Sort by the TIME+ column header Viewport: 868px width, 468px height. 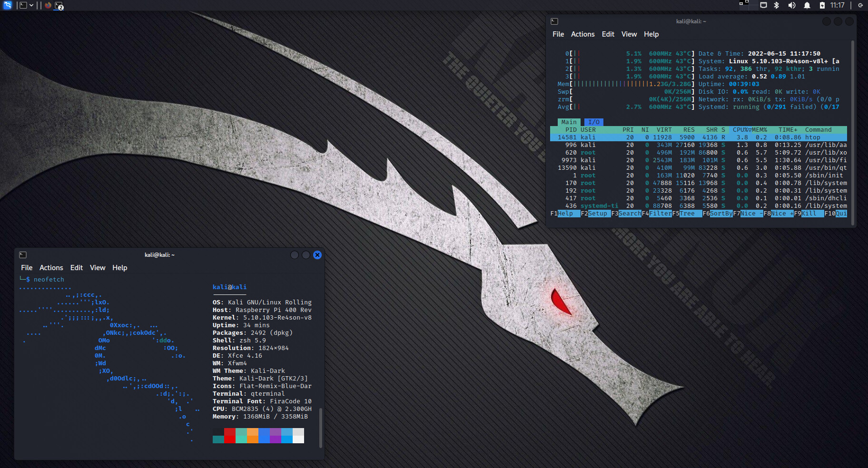788,130
